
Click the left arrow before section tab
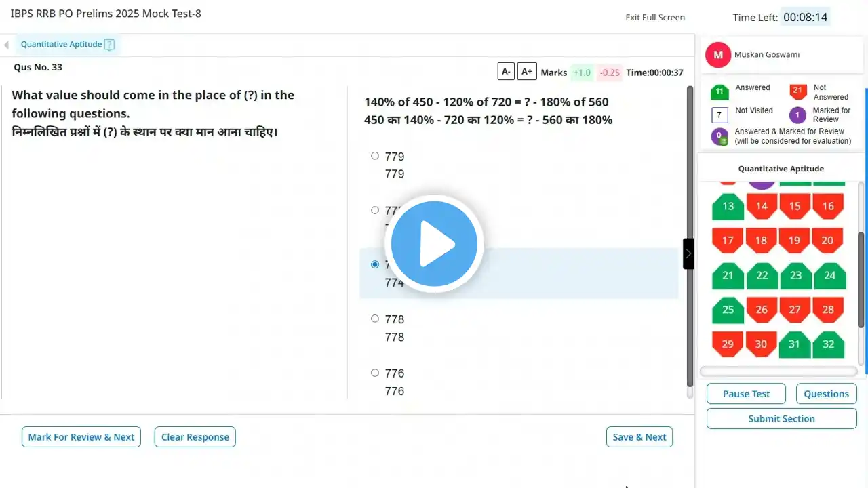(x=6, y=45)
